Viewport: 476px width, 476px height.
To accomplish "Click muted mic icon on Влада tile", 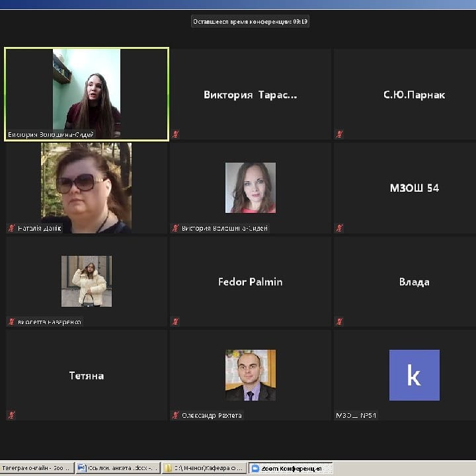I will coord(340,322).
